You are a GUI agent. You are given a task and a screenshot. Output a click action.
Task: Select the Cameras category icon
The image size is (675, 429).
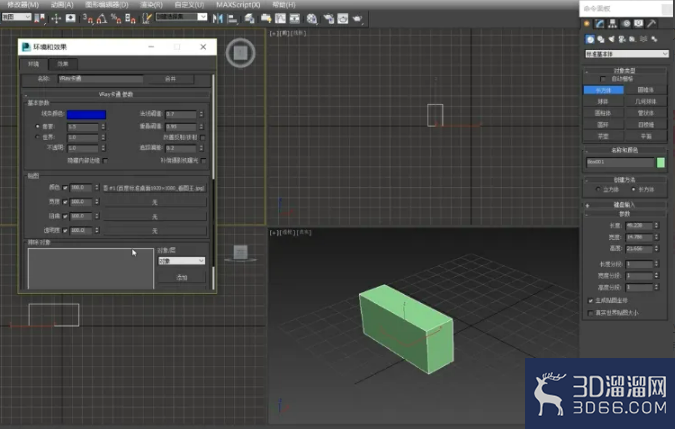point(622,39)
